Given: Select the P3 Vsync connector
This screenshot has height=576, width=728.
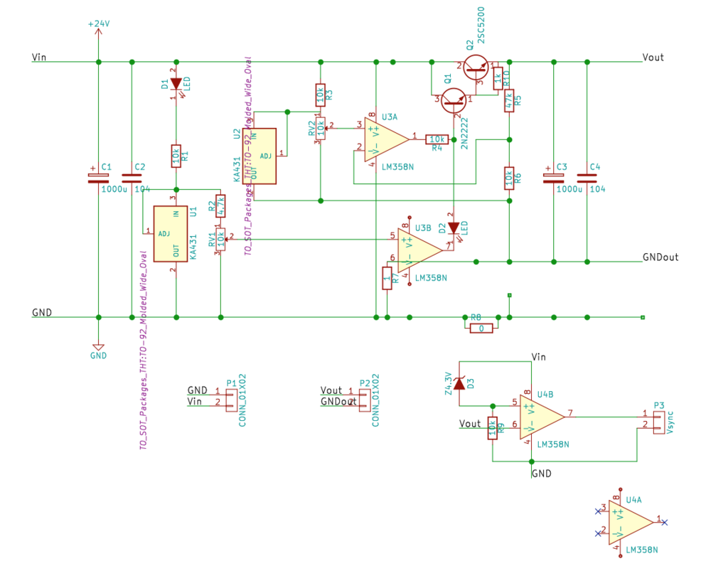Looking at the screenshot, I should click(659, 422).
